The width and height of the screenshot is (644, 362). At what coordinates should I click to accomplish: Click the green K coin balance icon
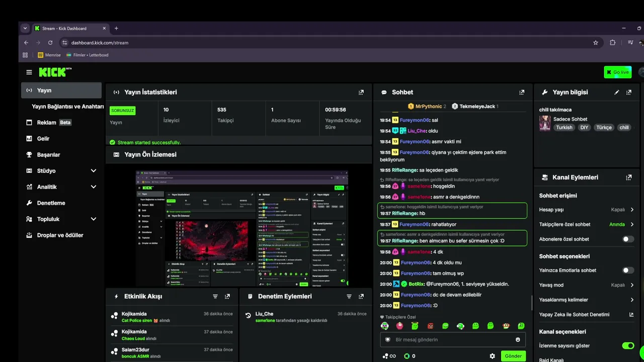pos(407,356)
